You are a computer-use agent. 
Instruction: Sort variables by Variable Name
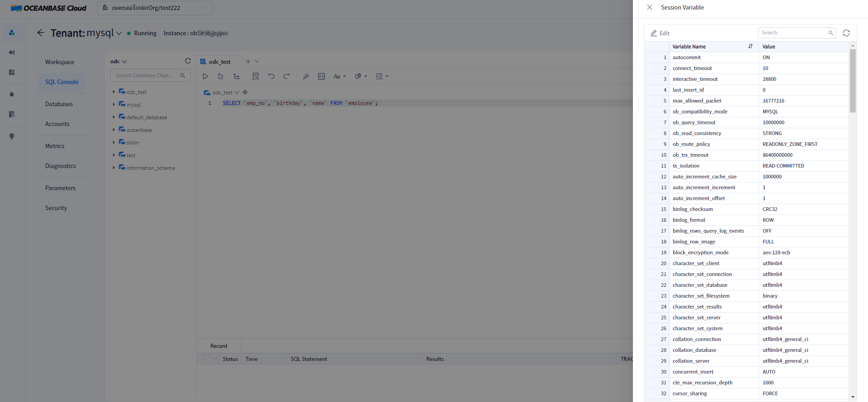(x=750, y=47)
